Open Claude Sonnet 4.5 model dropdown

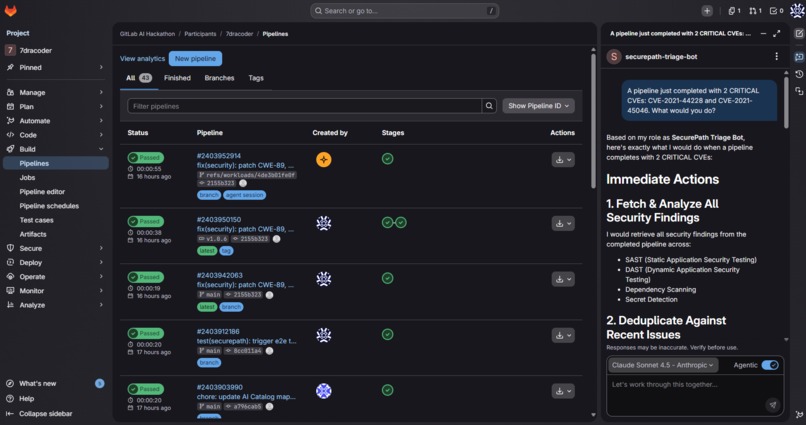pyautogui.click(x=662, y=365)
